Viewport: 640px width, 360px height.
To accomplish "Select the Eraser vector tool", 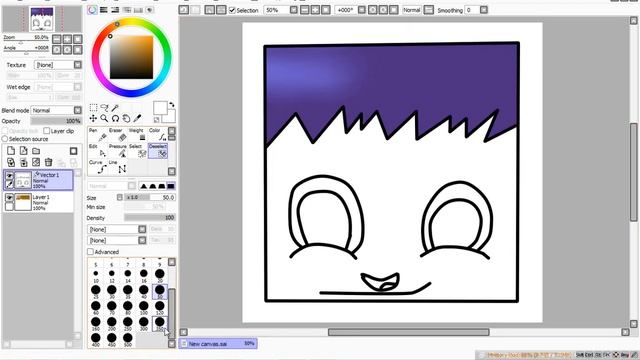I will coord(118,135).
